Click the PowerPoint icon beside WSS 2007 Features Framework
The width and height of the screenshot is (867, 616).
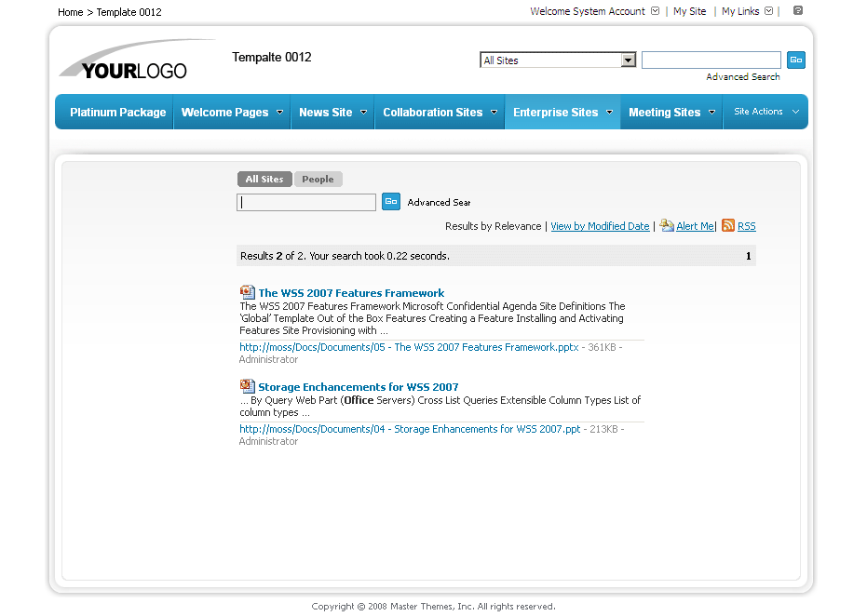click(x=247, y=291)
